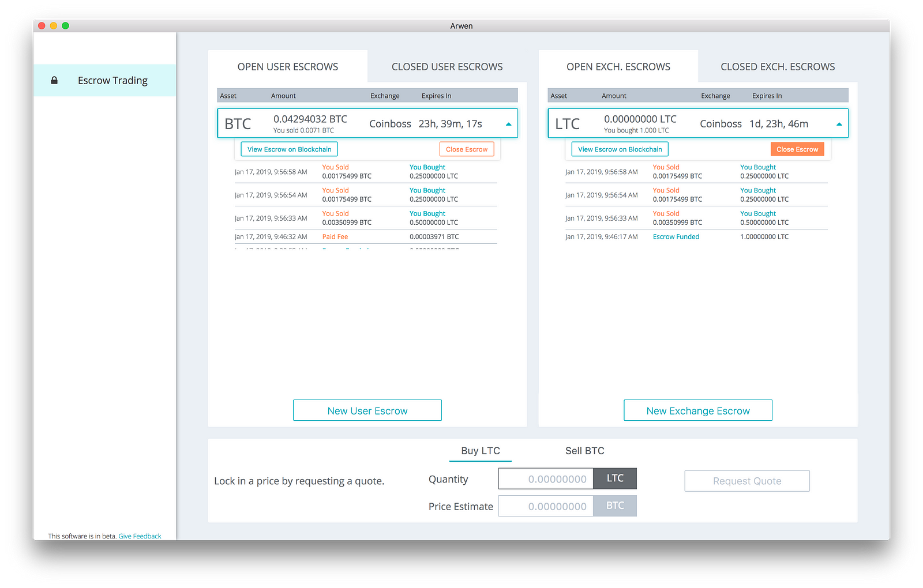Click 9:56:33 AM trade in user escrows
The image size is (923, 588).
(x=366, y=218)
